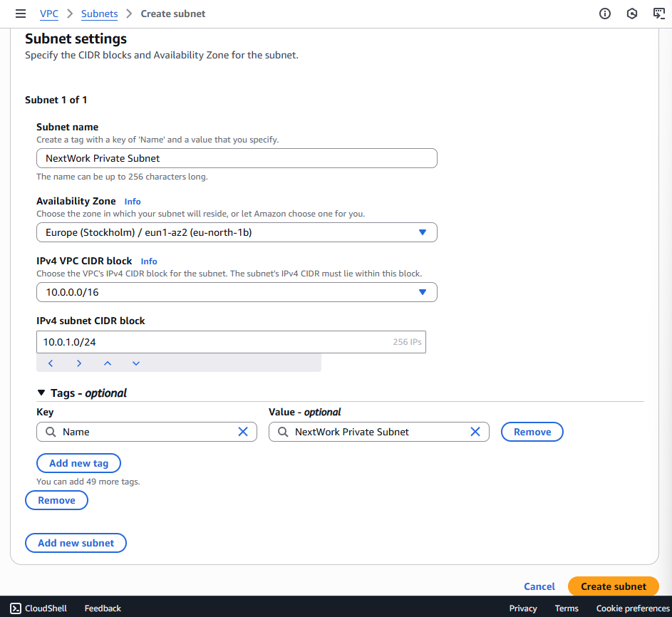672x617 pixels.
Task: Click the info circle icon in header
Action: point(605,14)
